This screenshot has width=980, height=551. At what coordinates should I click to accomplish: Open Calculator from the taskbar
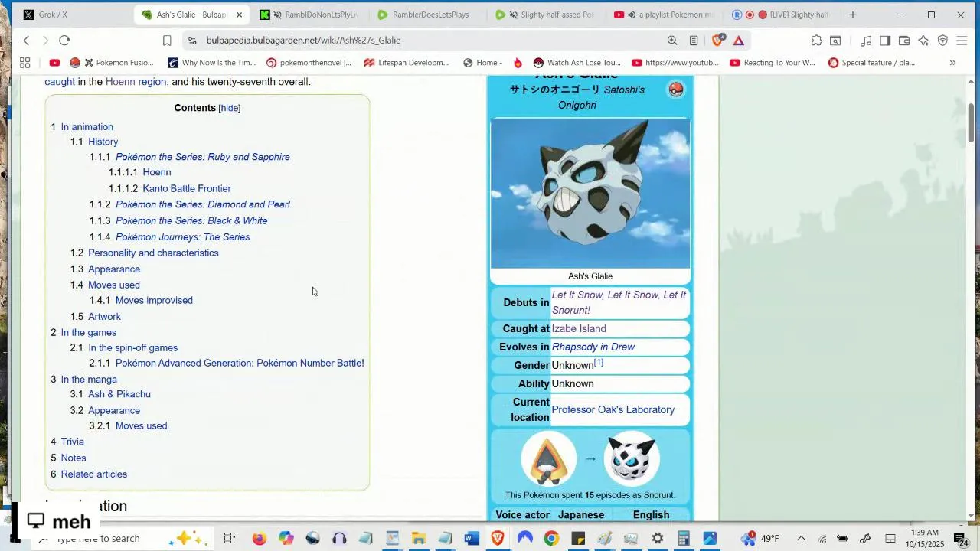coord(684,539)
